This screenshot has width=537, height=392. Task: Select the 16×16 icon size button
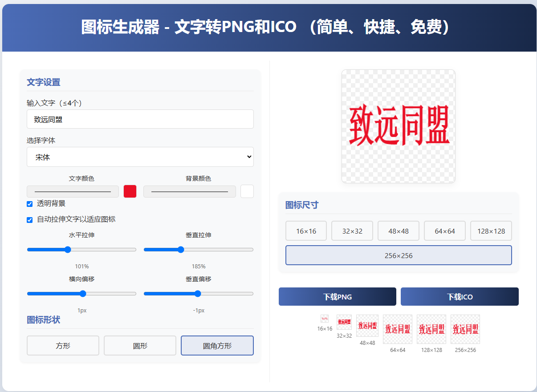point(306,231)
